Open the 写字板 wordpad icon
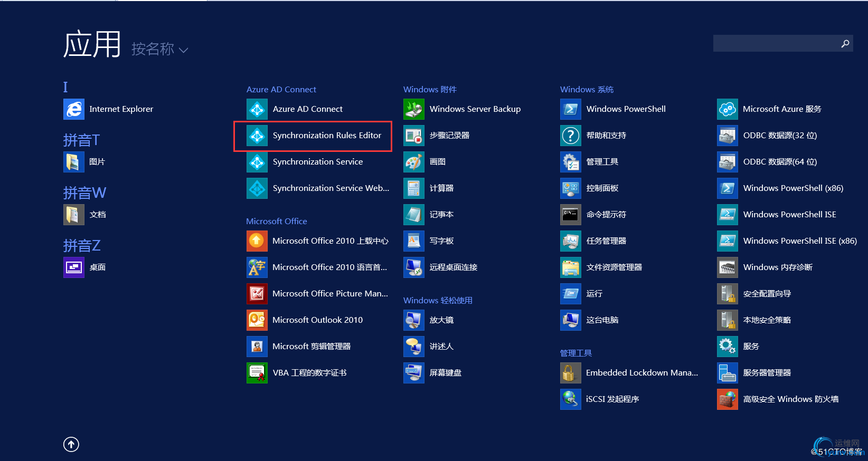 point(414,241)
